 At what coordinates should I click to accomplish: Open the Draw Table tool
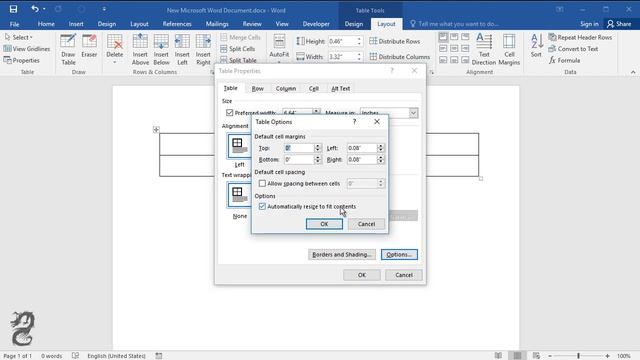[68, 49]
